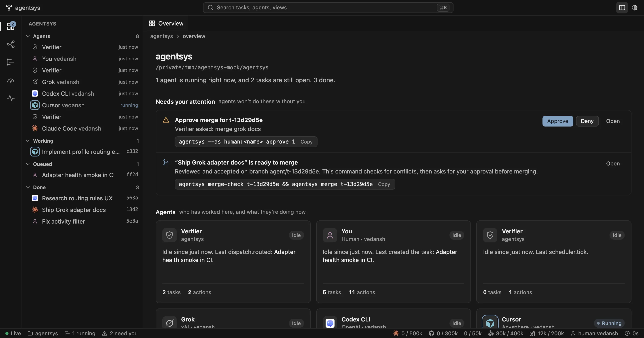Click the person avatar on the You agent card
Viewport: 644px width, 338px height.
point(330,235)
